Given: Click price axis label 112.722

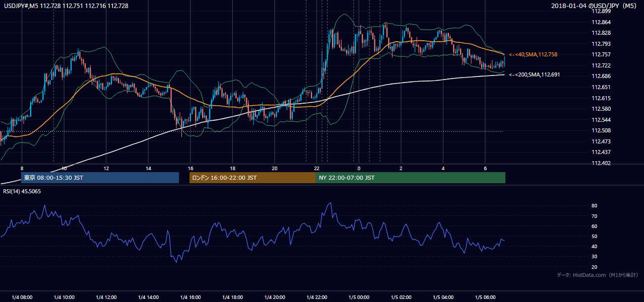Looking at the screenshot, I should 601,65.
